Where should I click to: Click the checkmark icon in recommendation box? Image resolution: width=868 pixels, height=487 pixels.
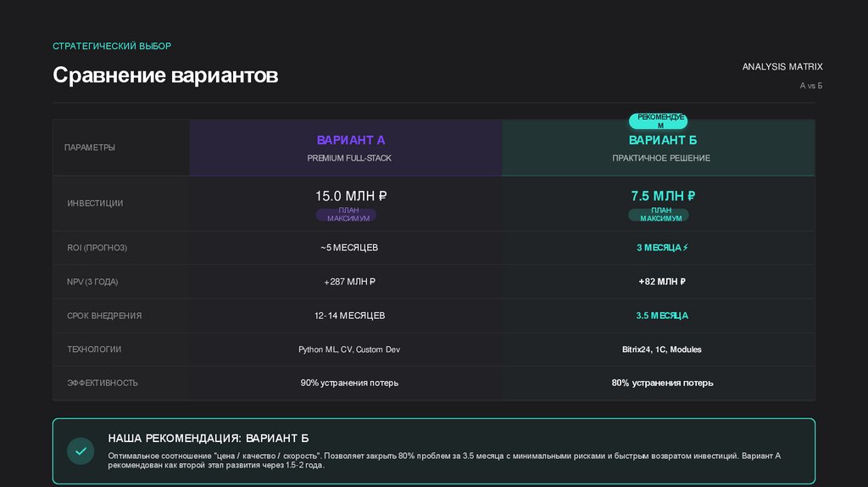pos(81,451)
